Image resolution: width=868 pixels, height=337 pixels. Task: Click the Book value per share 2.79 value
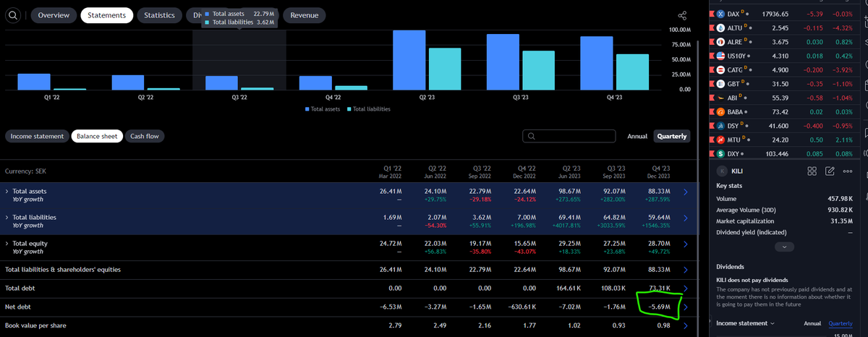point(395,326)
